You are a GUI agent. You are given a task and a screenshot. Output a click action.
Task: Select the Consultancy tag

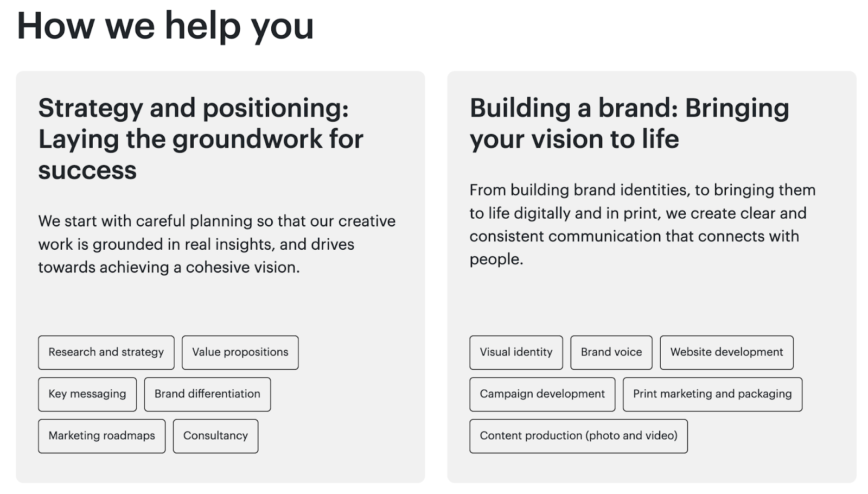(215, 436)
